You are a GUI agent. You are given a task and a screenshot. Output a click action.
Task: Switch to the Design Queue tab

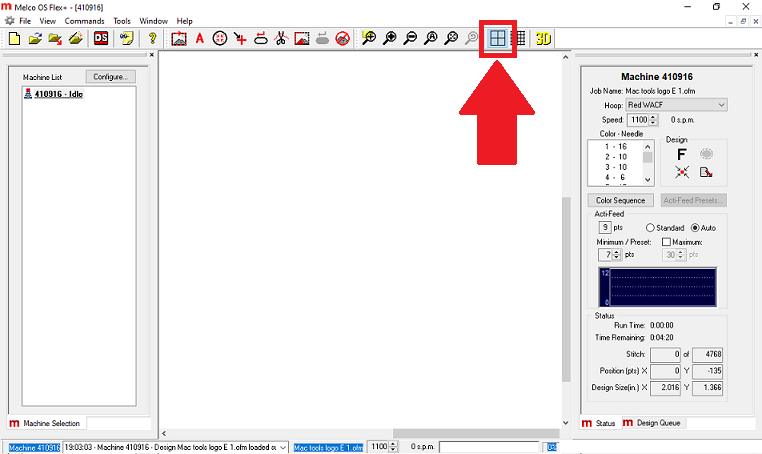pyautogui.click(x=652, y=423)
